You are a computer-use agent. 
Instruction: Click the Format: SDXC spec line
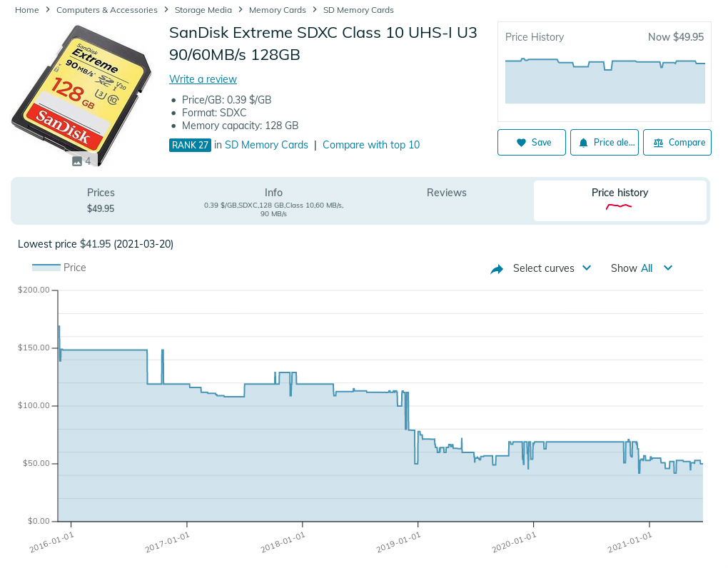(214, 113)
